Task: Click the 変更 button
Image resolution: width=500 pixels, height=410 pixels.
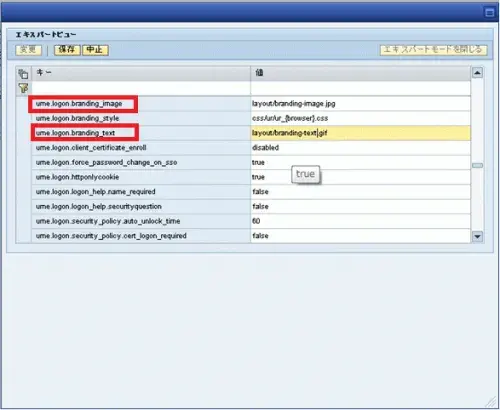Action: (28, 50)
